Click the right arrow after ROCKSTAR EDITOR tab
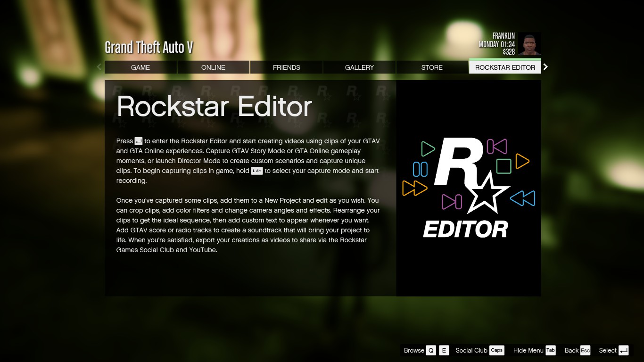The image size is (644, 362). pyautogui.click(x=545, y=67)
